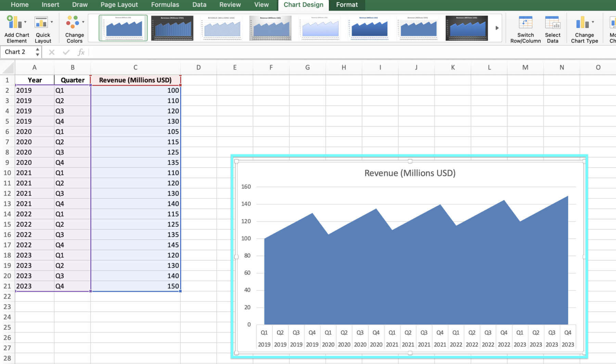This screenshot has height=364, width=616.
Task: Expand Add Chart Element dropdown arrow
Action: (25, 22)
